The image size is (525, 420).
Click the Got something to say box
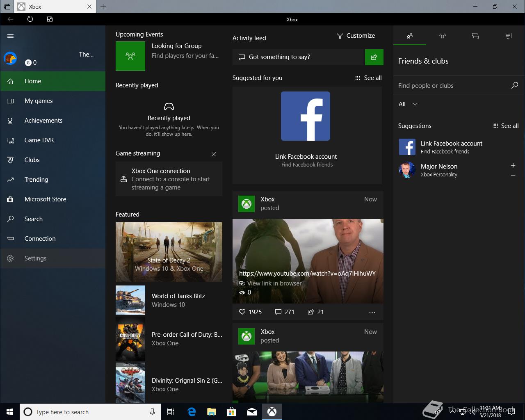[x=298, y=57]
